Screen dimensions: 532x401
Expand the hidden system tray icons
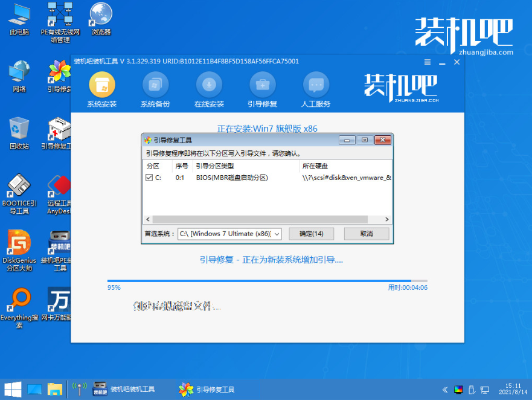(445, 390)
